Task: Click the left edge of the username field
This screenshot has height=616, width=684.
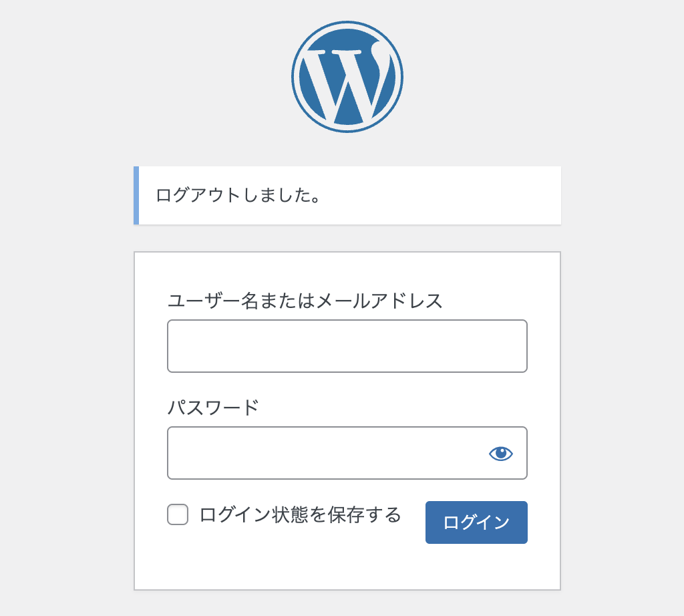Action: (171, 346)
